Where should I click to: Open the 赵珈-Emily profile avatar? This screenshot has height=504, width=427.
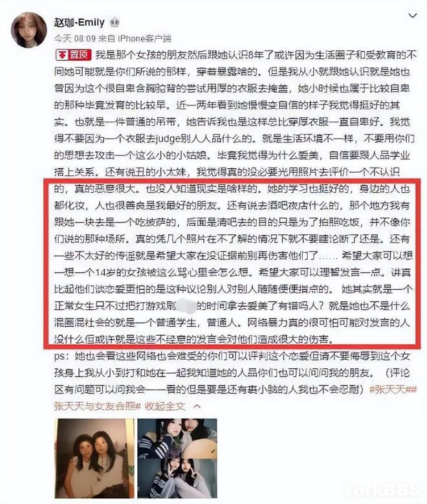point(28,30)
